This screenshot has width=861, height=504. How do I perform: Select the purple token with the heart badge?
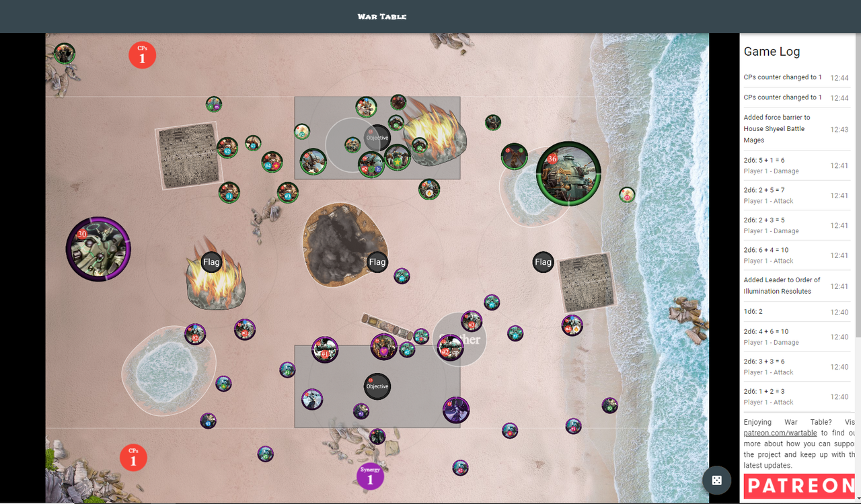click(x=383, y=347)
